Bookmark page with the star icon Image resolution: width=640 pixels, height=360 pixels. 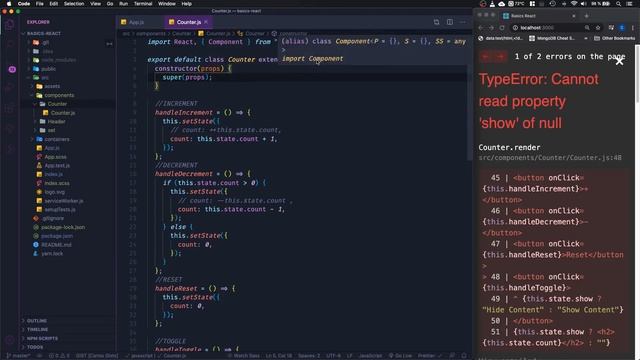point(598,28)
